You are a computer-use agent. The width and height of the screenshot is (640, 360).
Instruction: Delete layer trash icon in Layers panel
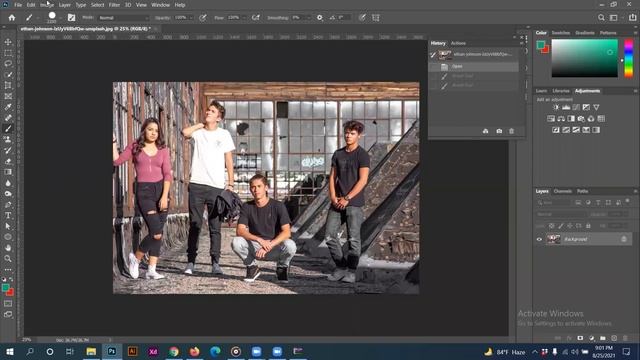click(x=625, y=338)
